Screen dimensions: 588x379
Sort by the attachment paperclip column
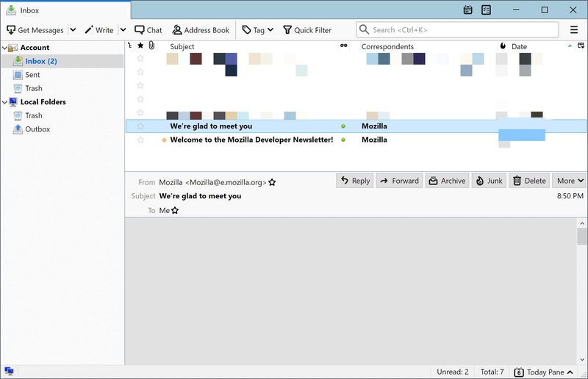click(x=151, y=46)
